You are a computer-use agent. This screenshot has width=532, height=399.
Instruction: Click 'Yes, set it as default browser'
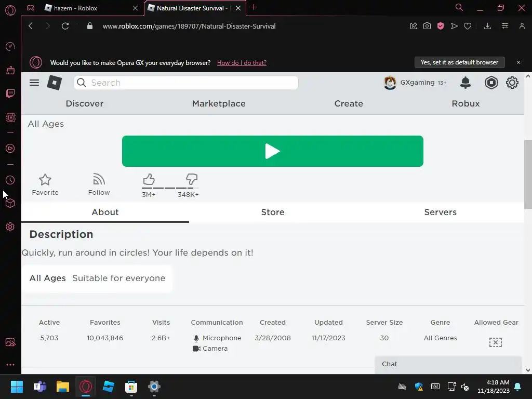point(459,62)
